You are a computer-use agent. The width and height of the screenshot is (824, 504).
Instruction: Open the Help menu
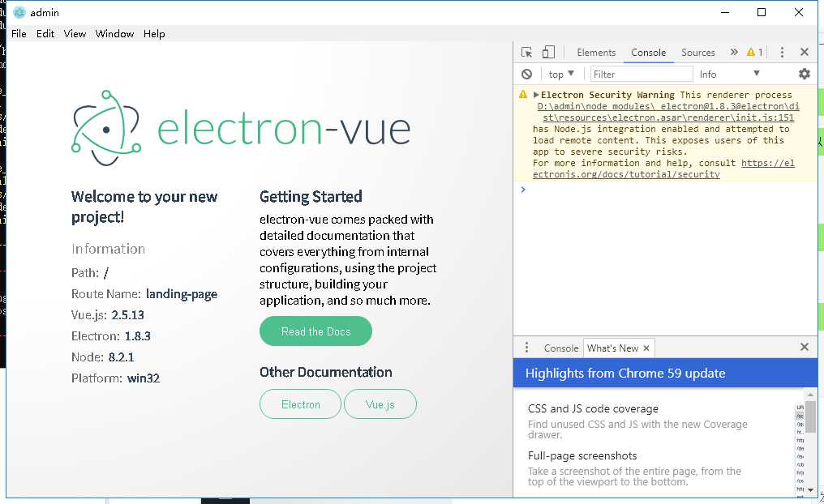(154, 33)
